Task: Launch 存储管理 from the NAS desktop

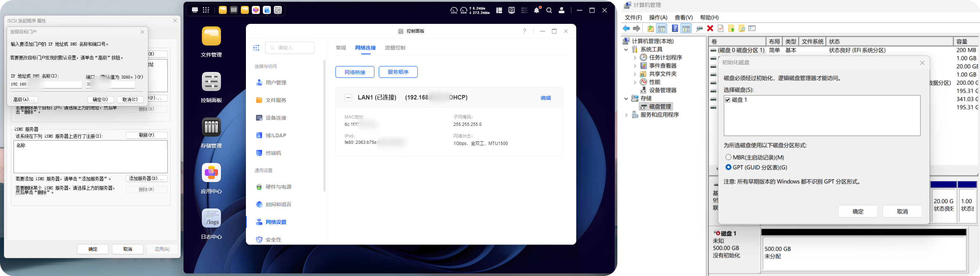Action: click(211, 127)
